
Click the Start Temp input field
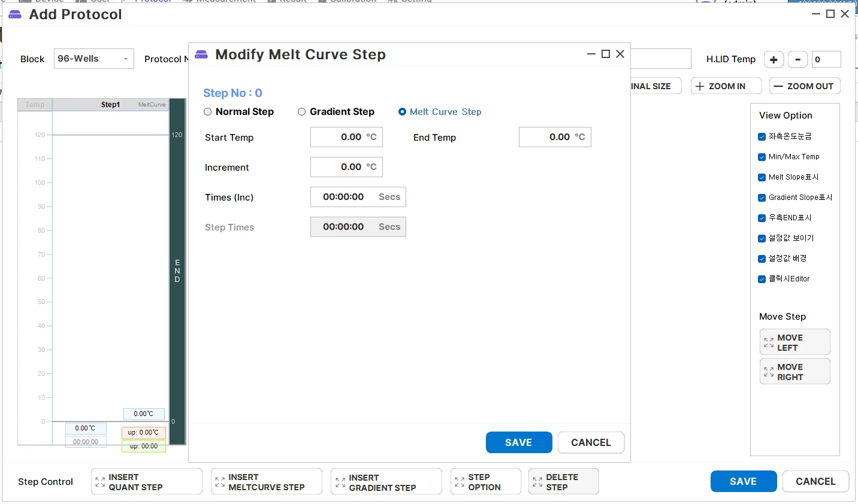(x=346, y=137)
